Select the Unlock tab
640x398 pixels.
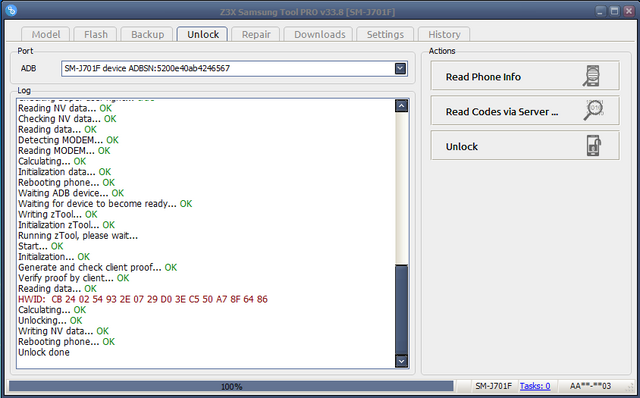(x=203, y=34)
